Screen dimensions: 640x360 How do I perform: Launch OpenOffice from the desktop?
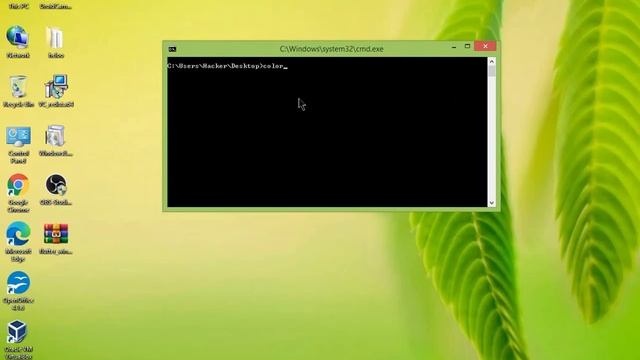[18, 291]
